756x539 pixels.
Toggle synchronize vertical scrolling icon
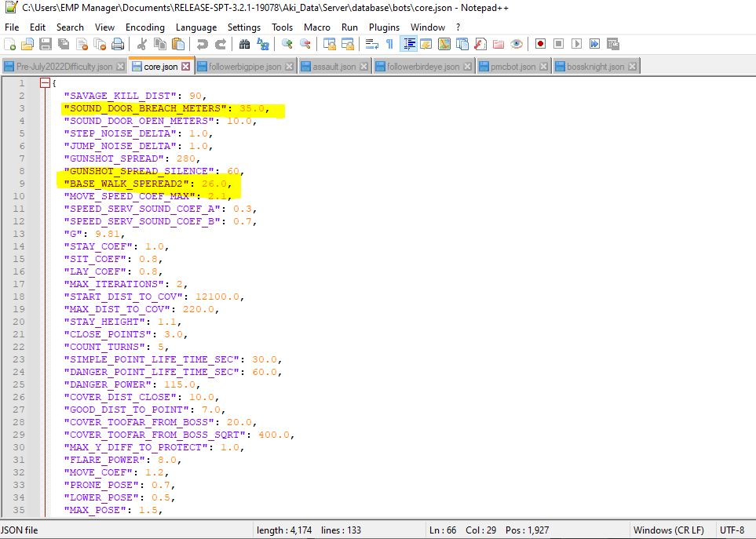pos(329,44)
